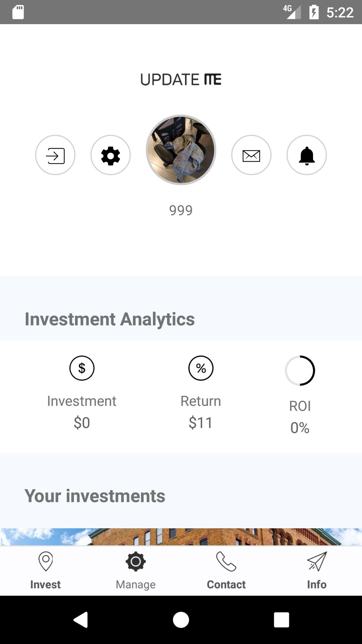The height and width of the screenshot is (644, 362).
Task: Switch to the Invest tab
Action: [45, 571]
